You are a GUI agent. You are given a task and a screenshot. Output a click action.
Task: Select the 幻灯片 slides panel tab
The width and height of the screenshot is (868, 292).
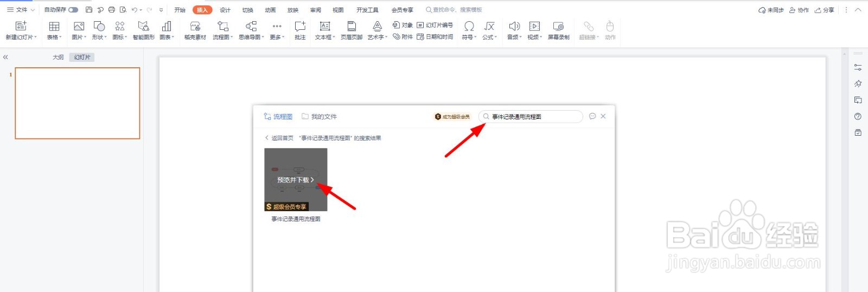point(82,57)
